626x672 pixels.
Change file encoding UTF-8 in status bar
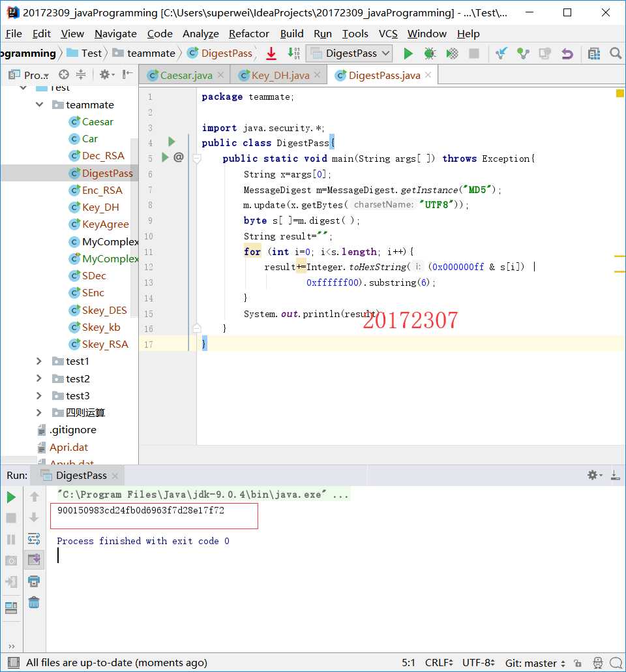478,663
